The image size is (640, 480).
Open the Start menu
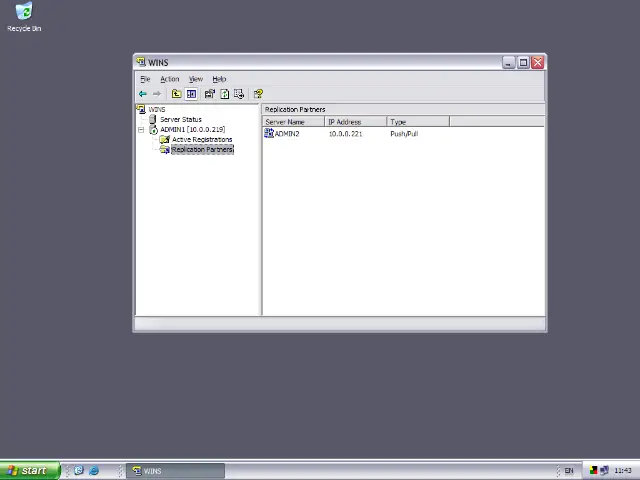point(30,471)
